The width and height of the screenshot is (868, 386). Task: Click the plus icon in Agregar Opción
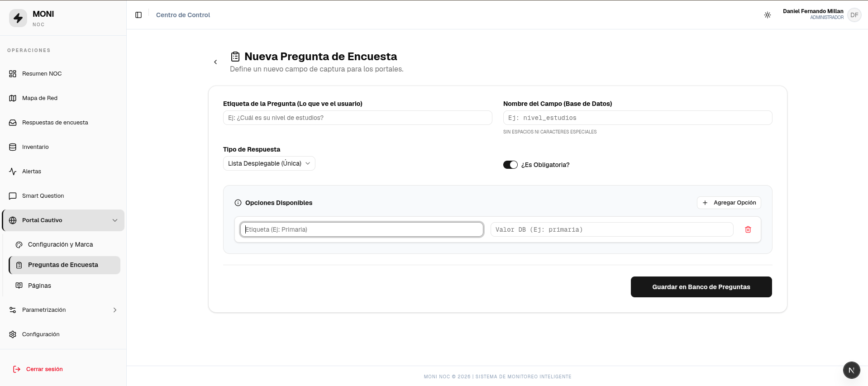tap(705, 203)
